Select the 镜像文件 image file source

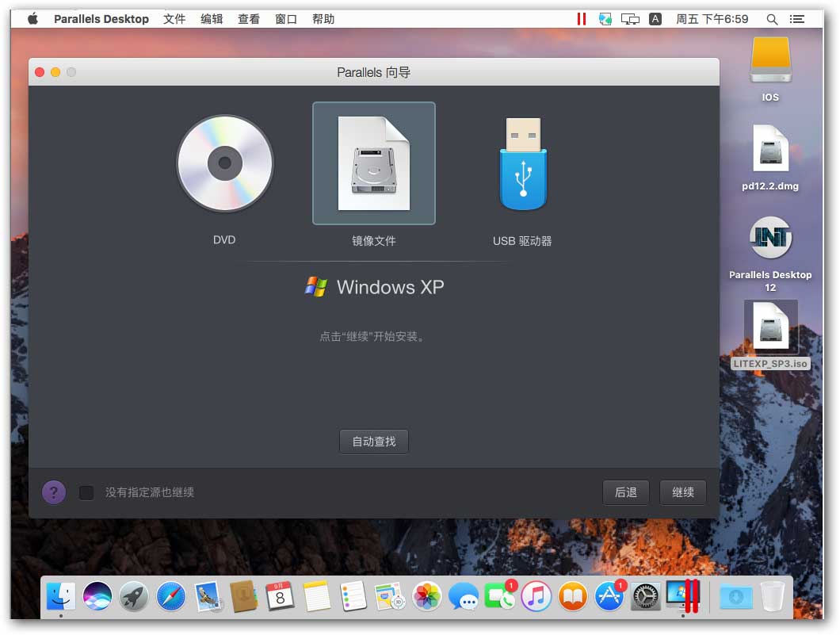[373, 164]
